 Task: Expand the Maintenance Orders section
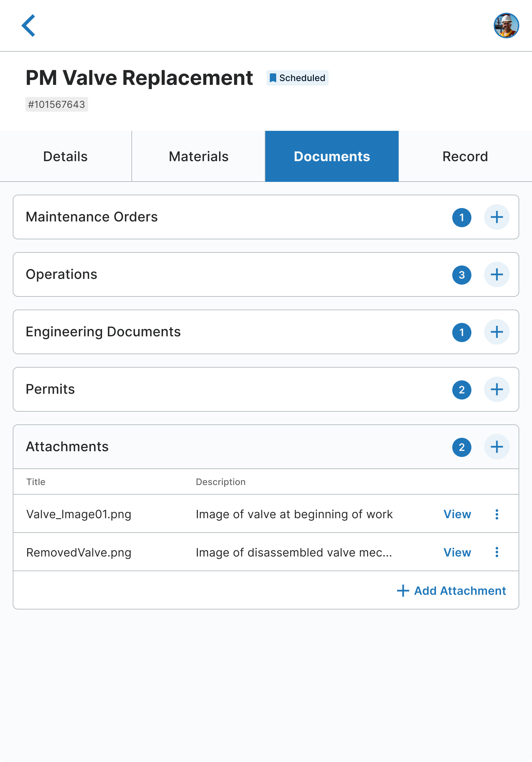pos(266,217)
